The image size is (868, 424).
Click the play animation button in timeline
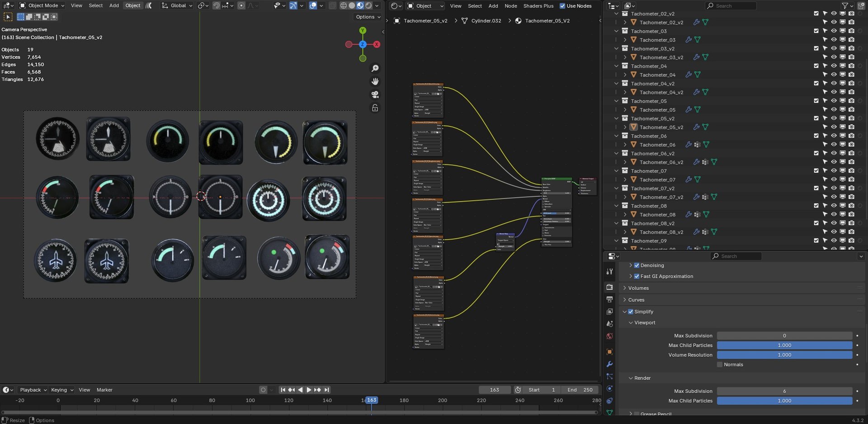coord(309,390)
